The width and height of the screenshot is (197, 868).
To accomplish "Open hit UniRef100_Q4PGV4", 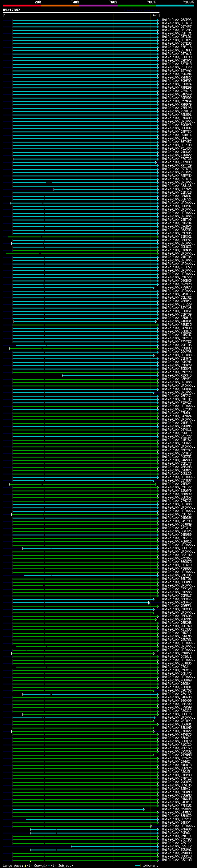I will click(x=176, y=484).
